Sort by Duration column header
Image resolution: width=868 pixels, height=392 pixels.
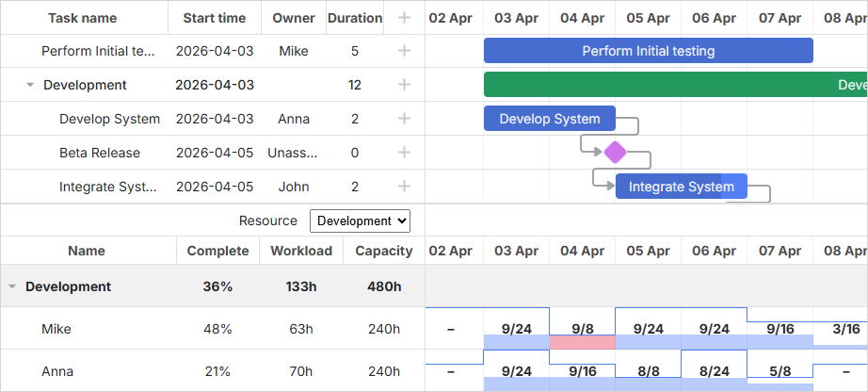(355, 18)
